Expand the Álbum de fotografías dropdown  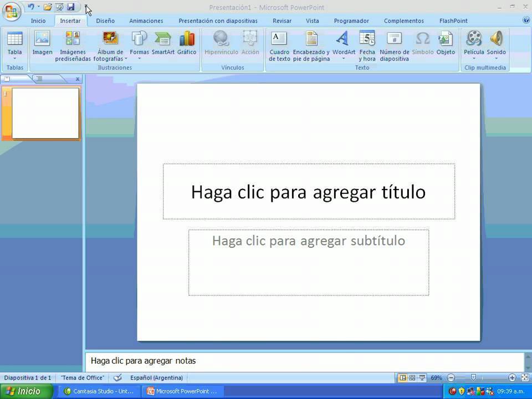[x=126, y=59]
